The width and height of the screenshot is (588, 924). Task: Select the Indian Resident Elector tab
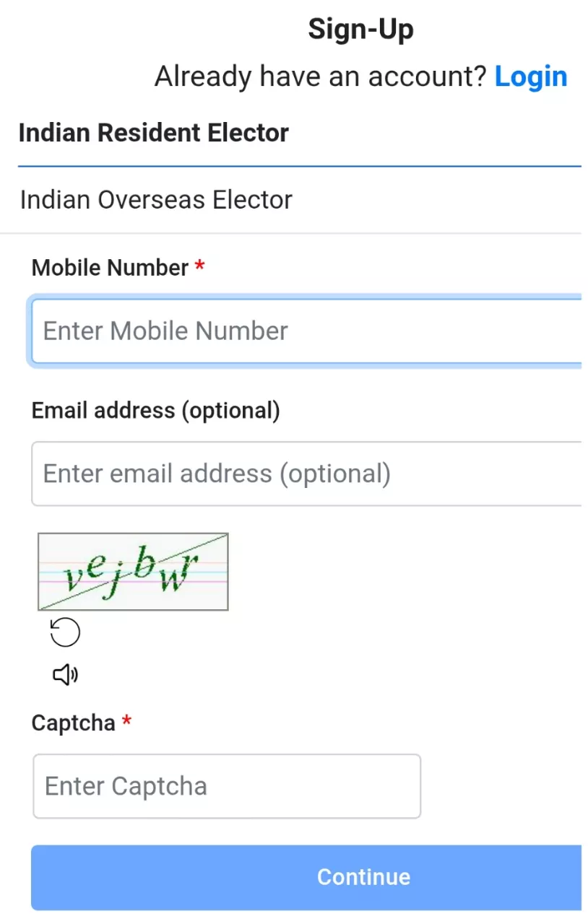click(x=153, y=133)
